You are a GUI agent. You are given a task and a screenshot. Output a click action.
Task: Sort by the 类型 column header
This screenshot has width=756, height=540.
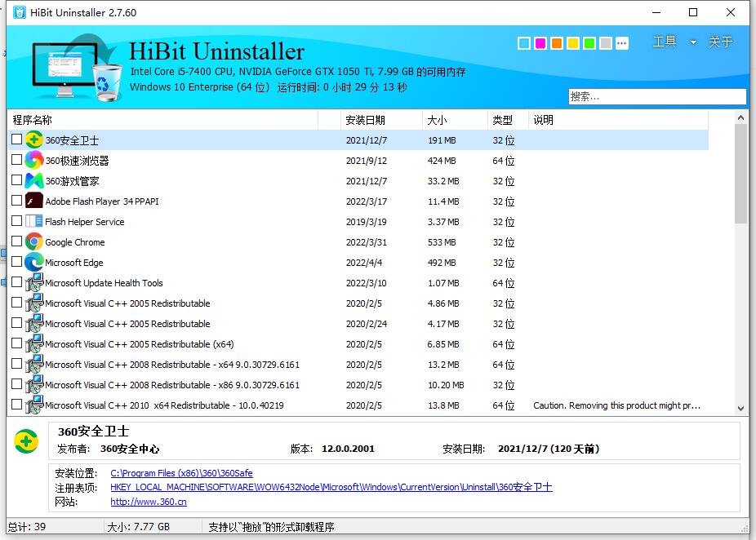[x=508, y=120]
